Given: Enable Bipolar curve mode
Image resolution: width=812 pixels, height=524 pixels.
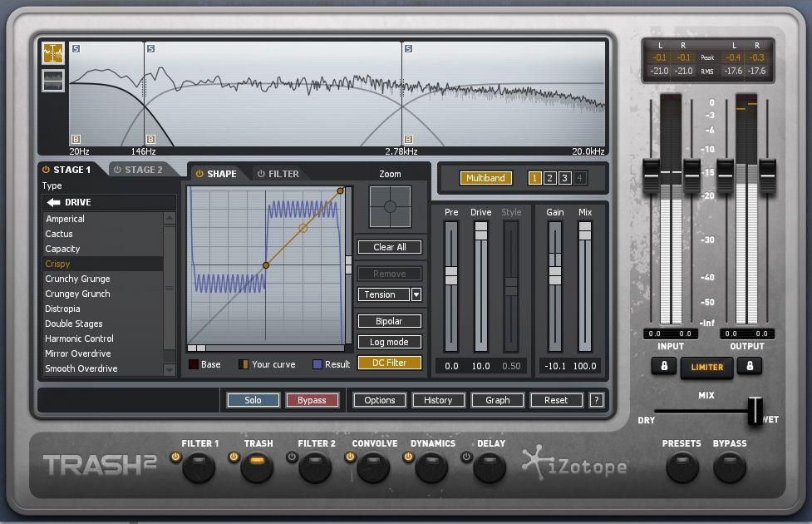Looking at the screenshot, I should click(x=390, y=321).
